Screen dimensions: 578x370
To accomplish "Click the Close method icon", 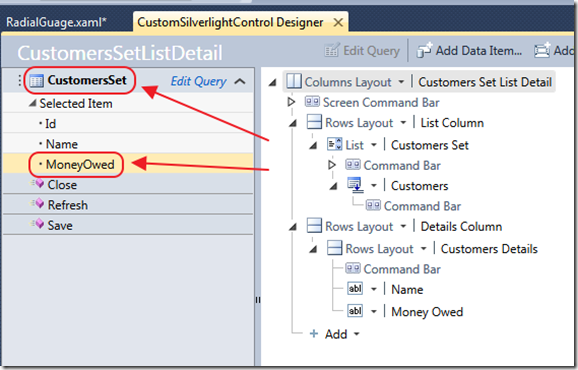I will 38,184.
